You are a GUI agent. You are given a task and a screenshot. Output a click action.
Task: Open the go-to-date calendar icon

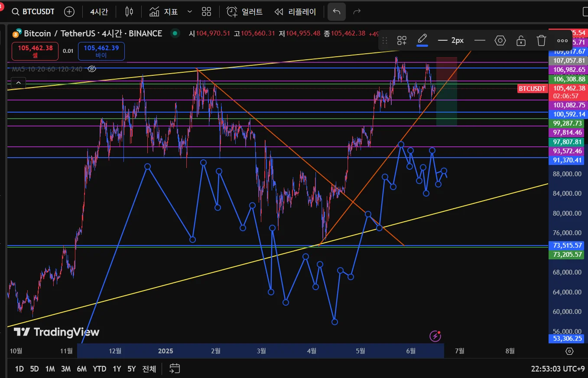click(175, 368)
